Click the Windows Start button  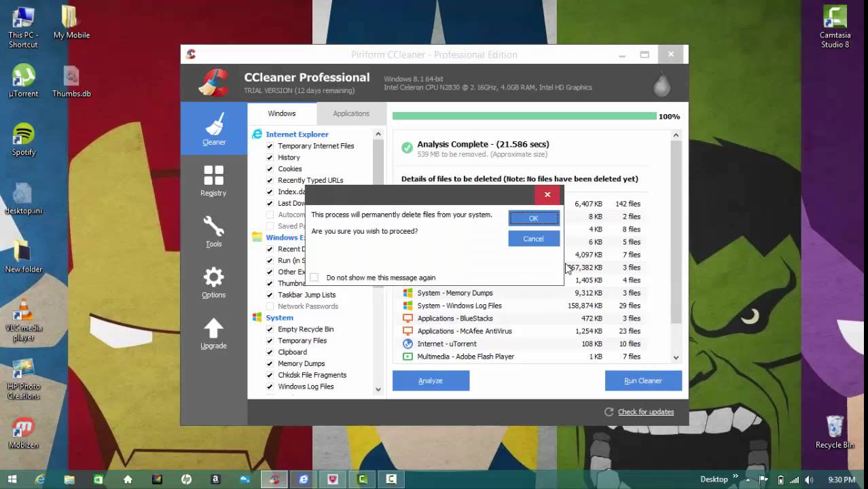[12, 479]
